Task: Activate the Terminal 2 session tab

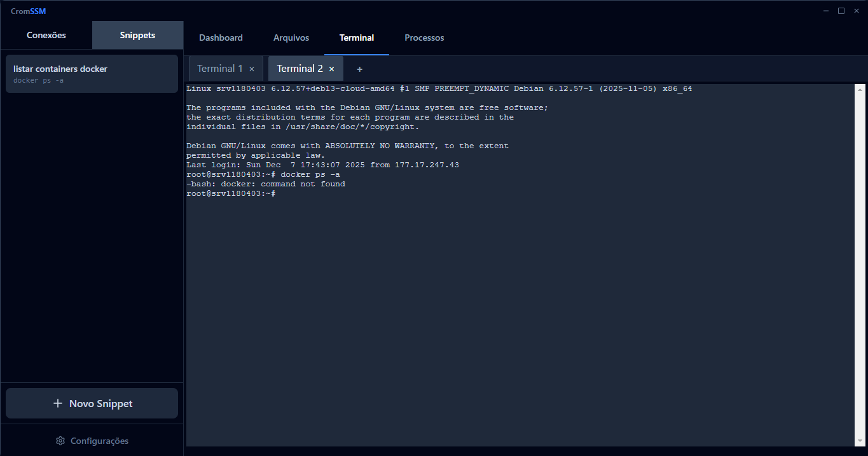Action: 300,69
